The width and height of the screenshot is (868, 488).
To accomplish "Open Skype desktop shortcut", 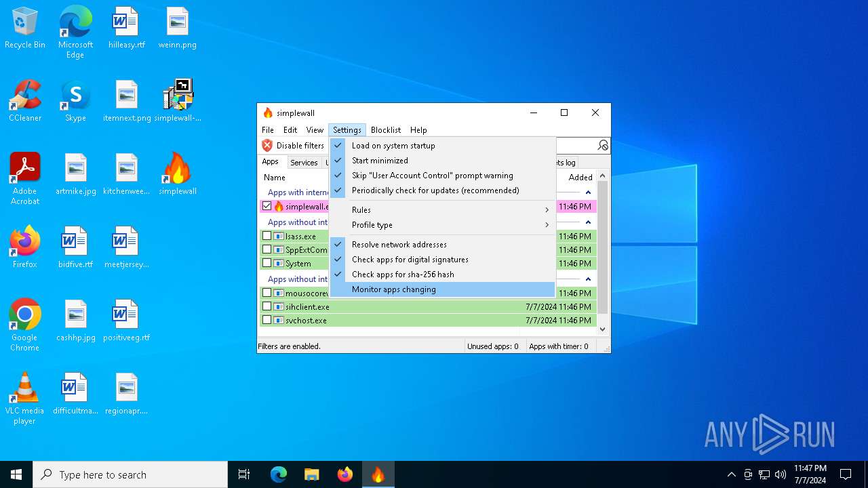I will click(x=75, y=102).
